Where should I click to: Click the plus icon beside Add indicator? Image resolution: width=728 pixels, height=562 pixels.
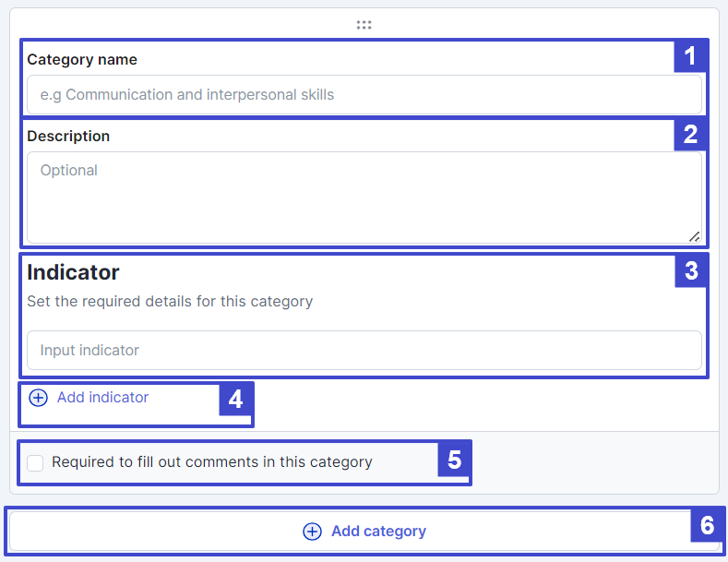tap(38, 398)
